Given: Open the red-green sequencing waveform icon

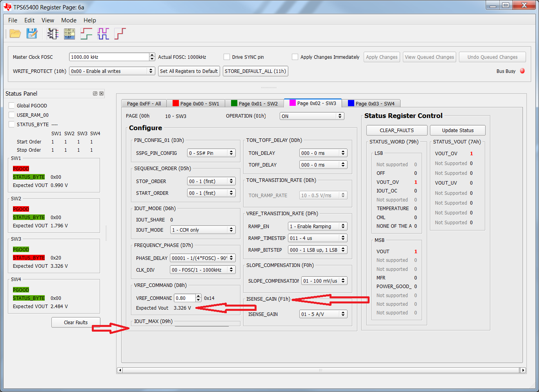Looking at the screenshot, I should tap(86, 34).
